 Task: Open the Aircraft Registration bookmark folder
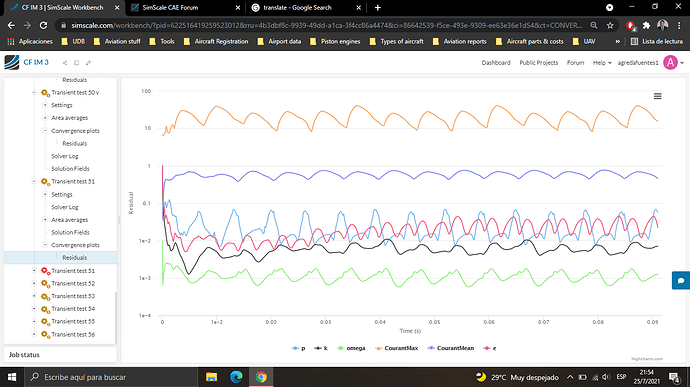tap(216, 41)
